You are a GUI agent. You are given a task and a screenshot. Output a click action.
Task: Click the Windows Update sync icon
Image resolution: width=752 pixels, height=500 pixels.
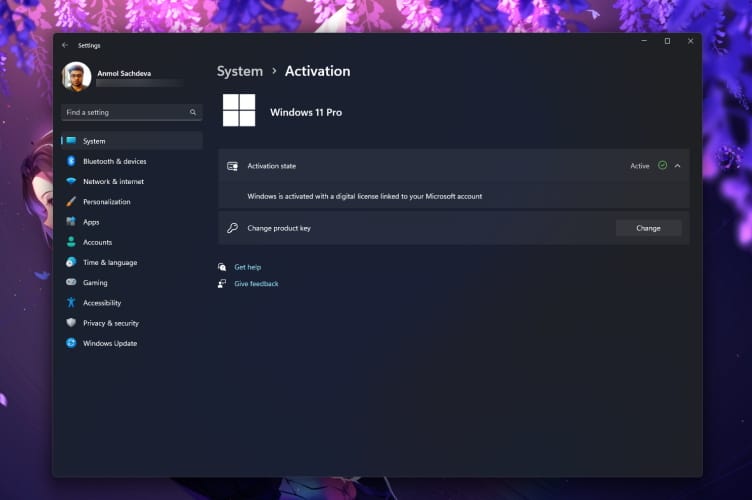tap(71, 343)
